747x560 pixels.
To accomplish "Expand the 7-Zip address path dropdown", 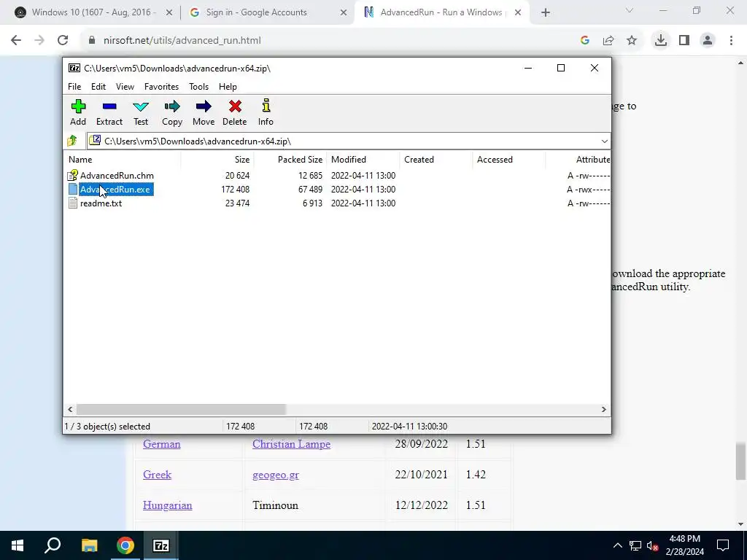I will pos(605,141).
